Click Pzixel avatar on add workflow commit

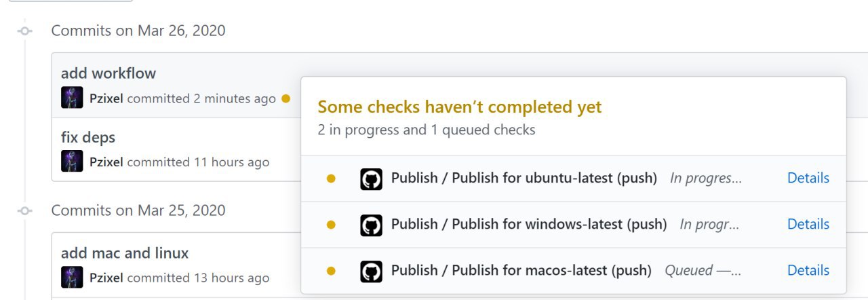(x=72, y=98)
